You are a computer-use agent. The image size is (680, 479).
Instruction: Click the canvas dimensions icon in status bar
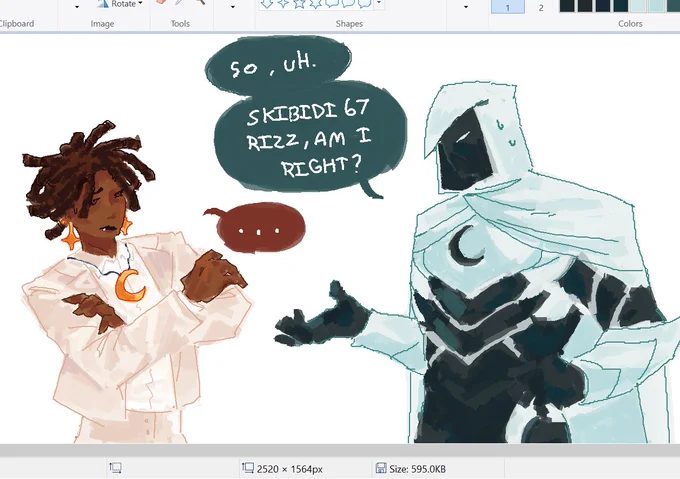point(248,468)
